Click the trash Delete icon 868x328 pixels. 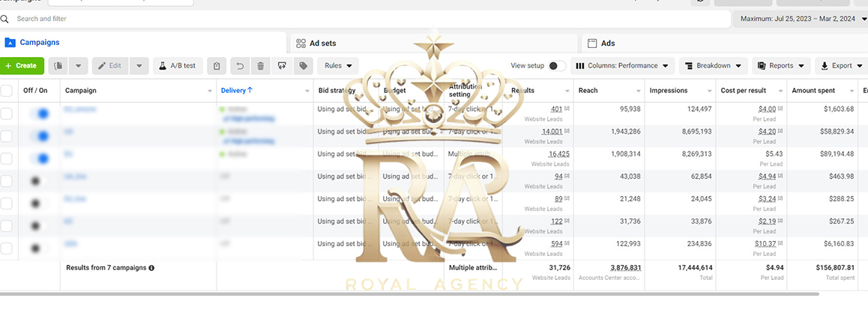[260, 65]
